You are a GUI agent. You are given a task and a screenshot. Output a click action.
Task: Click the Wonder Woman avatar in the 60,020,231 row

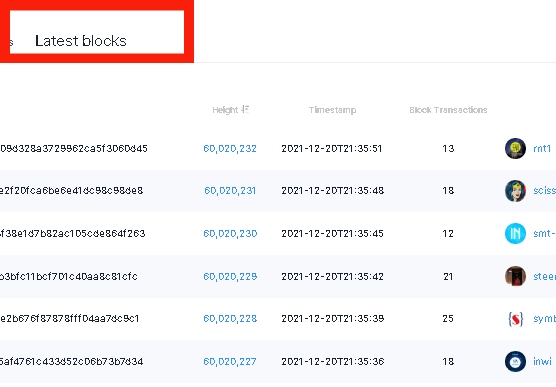[515, 191]
